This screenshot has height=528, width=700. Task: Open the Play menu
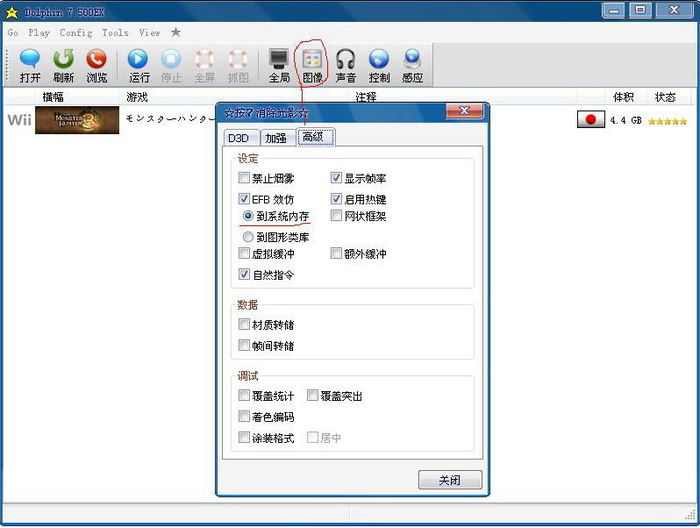[x=39, y=33]
